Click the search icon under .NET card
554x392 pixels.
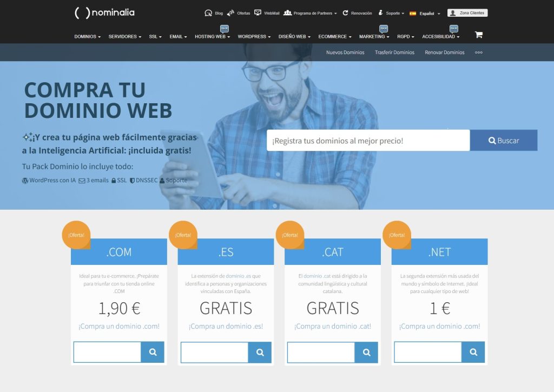tap(473, 352)
